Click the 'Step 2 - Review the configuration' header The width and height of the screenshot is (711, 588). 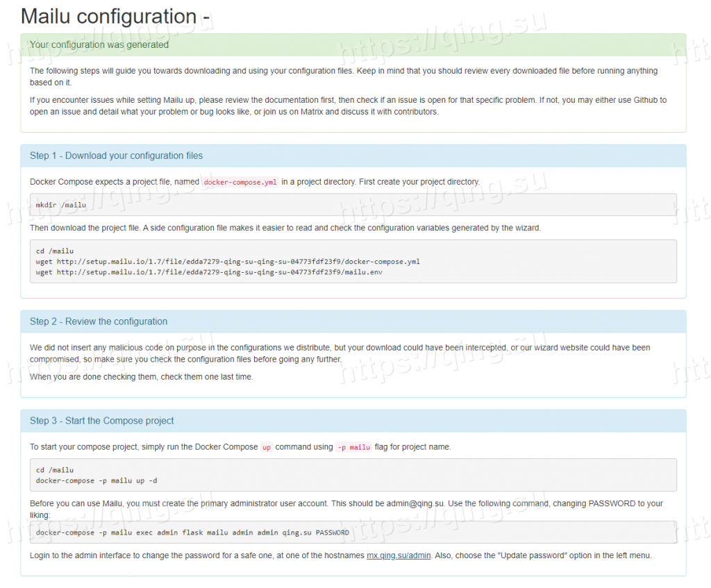99,321
